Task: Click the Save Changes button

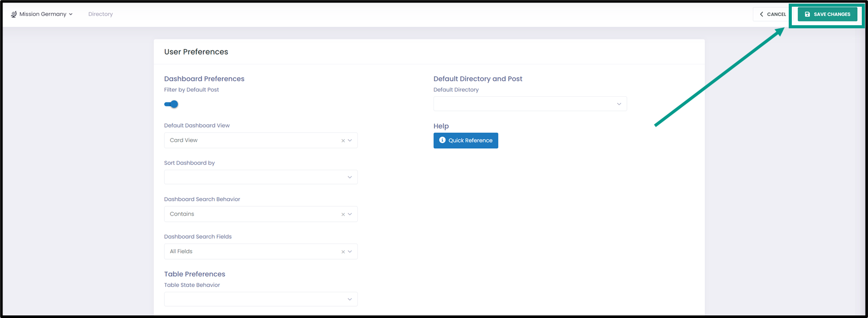Action: coord(827,14)
